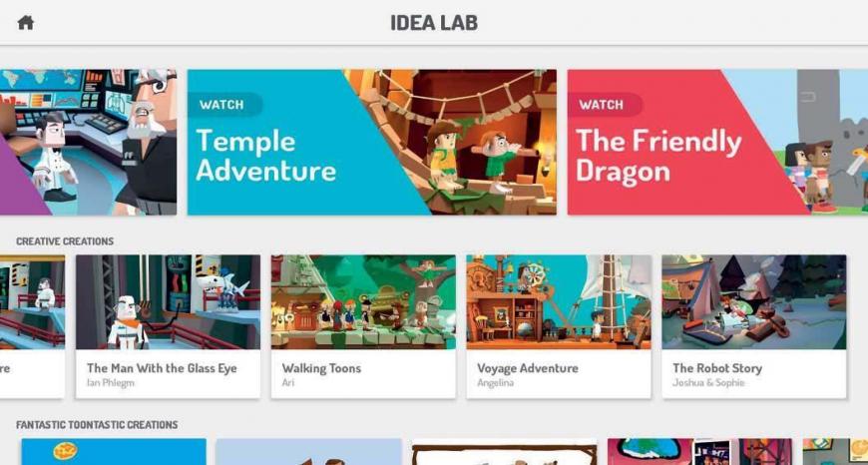
Task: Open the control room banner on the left
Action: 88,143
